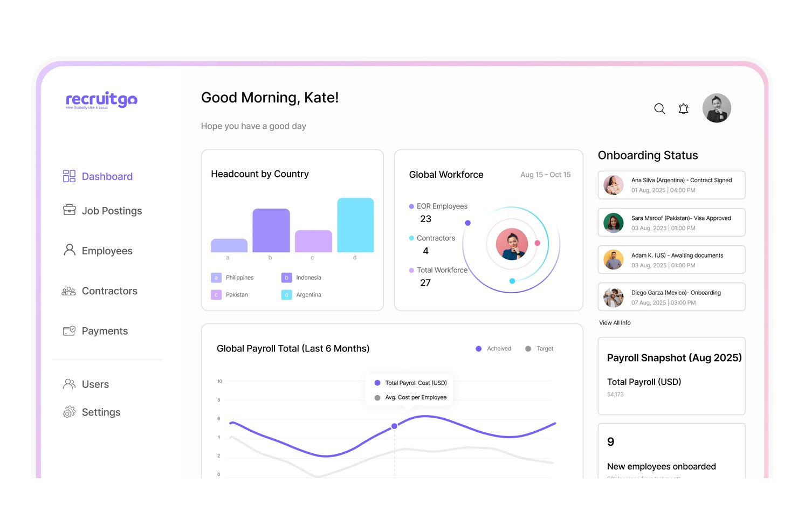
Task: Open notifications via the bell icon
Action: pyautogui.click(x=683, y=109)
